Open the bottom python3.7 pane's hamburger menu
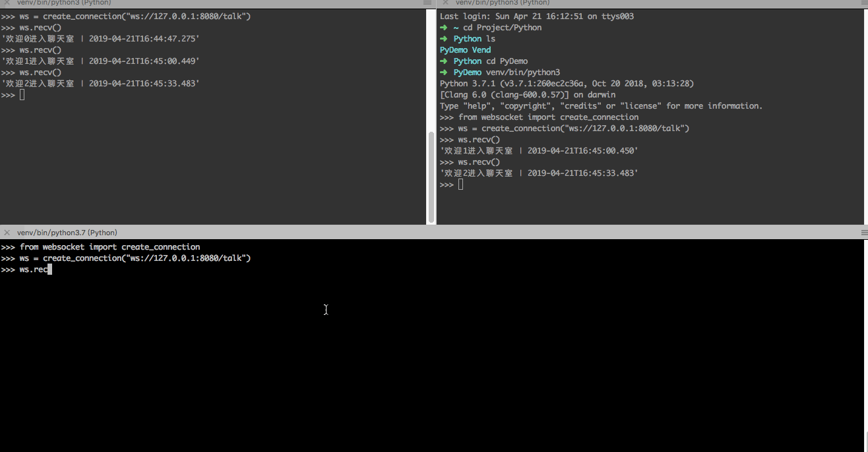This screenshot has height=452, width=868. pyautogui.click(x=863, y=233)
